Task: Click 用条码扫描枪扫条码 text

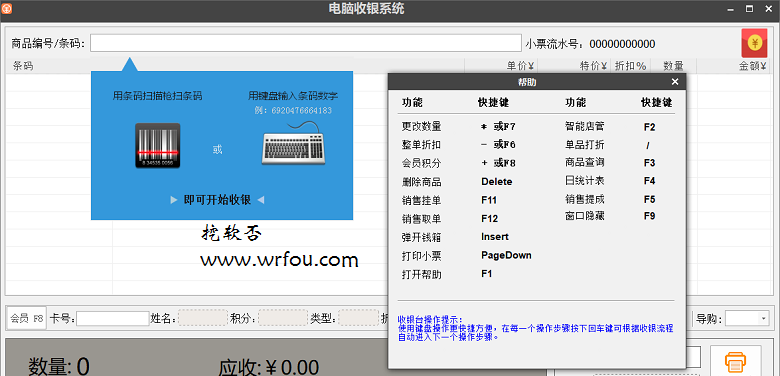Action: (157, 96)
